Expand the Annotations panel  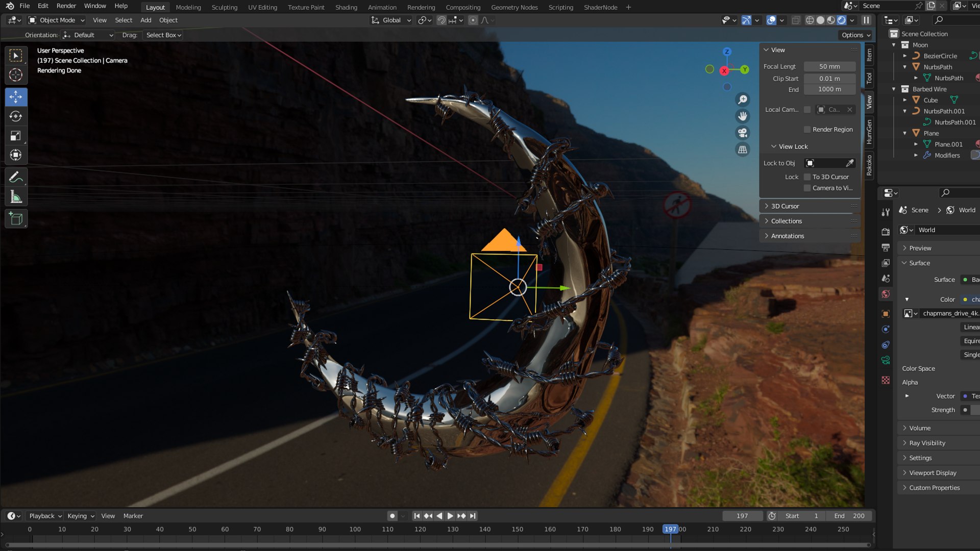[787, 236]
